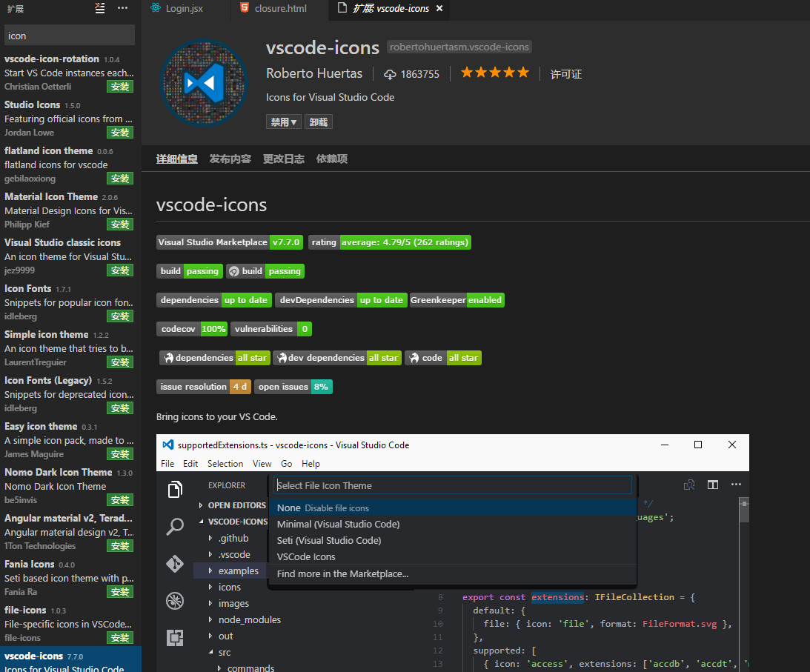
Task: Open the Selection menu in embedded window
Action: pyautogui.click(x=225, y=464)
